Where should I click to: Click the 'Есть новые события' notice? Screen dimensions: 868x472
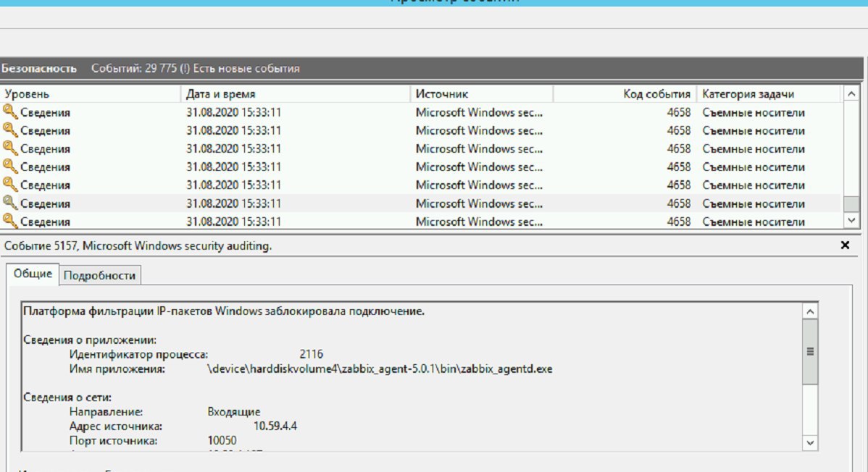[x=246, y=69]
